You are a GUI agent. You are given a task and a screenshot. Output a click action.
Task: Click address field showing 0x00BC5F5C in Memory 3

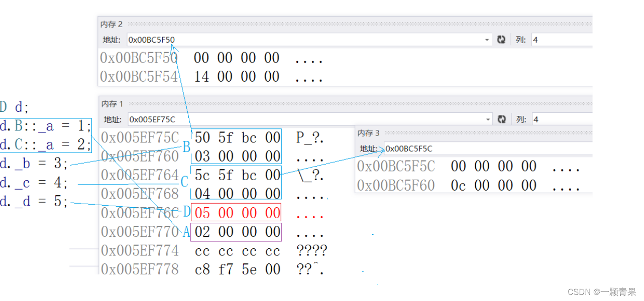click(488, 148)
